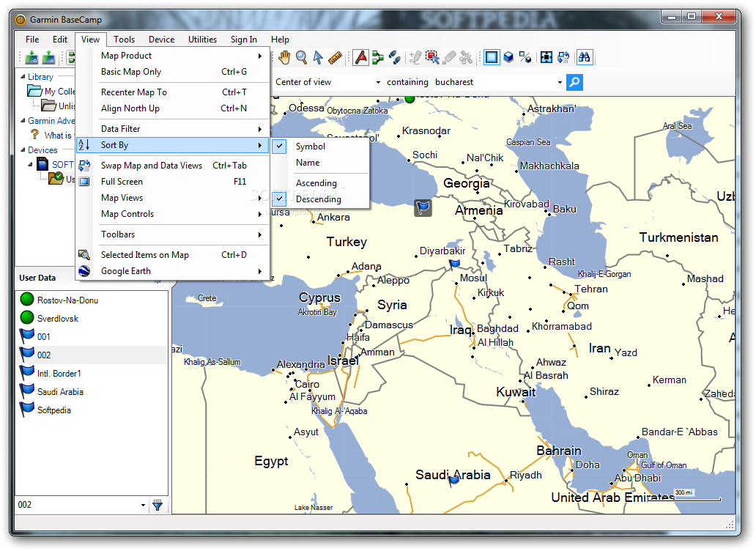Viewport: 756px width, 551px height.
Task: Click the scissors Divide tool icon
Action: (x=466, y=57)
